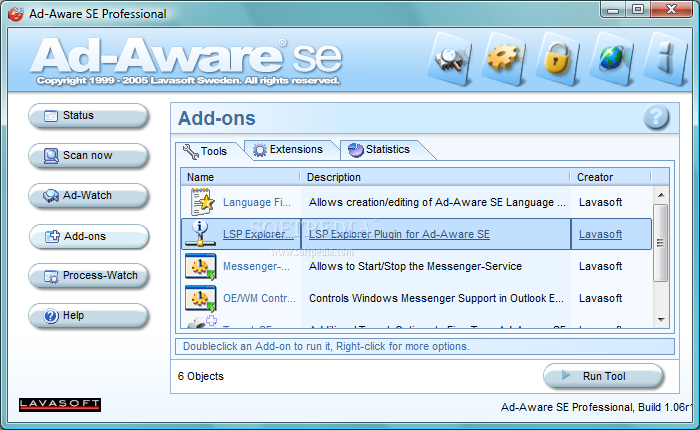The image size is (700, 430).
Task: Select the OE/WM Contr... tool name
Action: tap(259, 298)
